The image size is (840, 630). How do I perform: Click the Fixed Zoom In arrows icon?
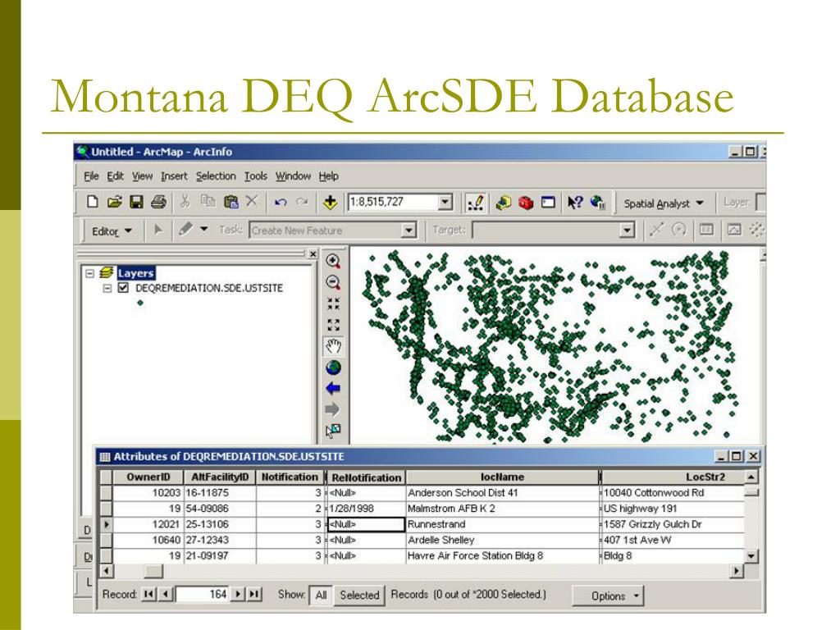click(x=333, y=304)
